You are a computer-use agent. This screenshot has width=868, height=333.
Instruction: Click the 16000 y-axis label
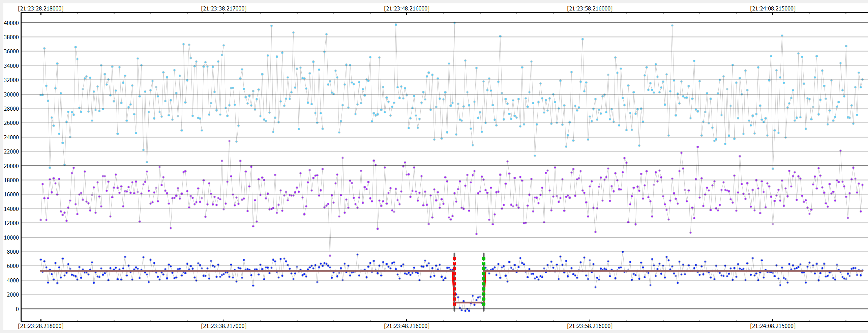coord(11,194)
